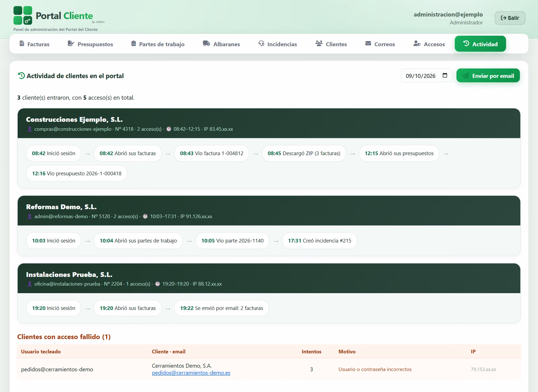Click the Accesos user-lock icon
The image size is (538, 392).
417,44
